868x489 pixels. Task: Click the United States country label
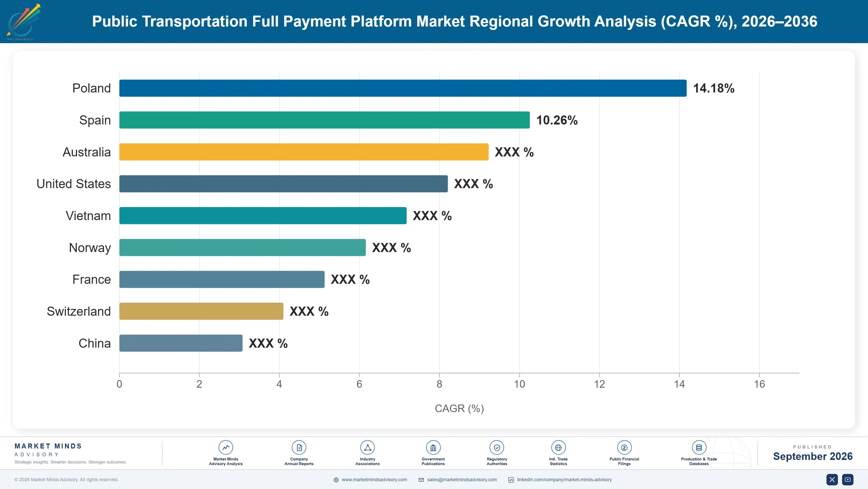click(x=73, y=184)
